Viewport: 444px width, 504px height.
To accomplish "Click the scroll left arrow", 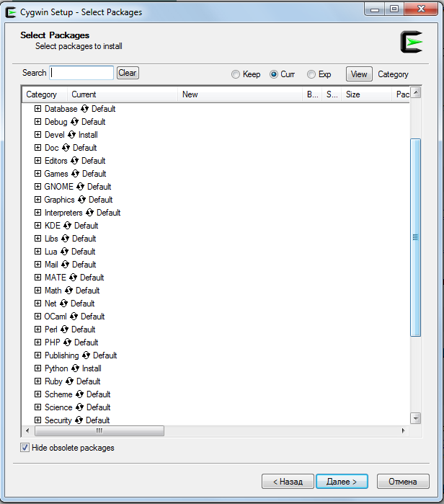I will (27, 430).
